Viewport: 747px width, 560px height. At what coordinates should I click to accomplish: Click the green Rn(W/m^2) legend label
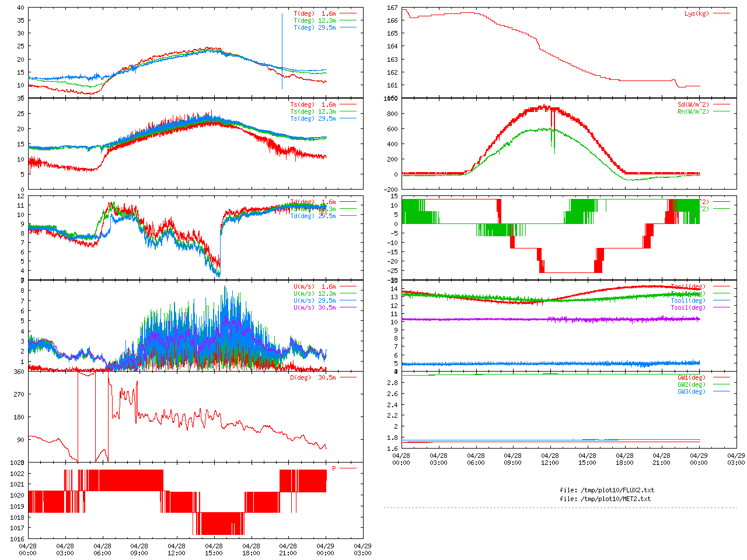(693, 111)
